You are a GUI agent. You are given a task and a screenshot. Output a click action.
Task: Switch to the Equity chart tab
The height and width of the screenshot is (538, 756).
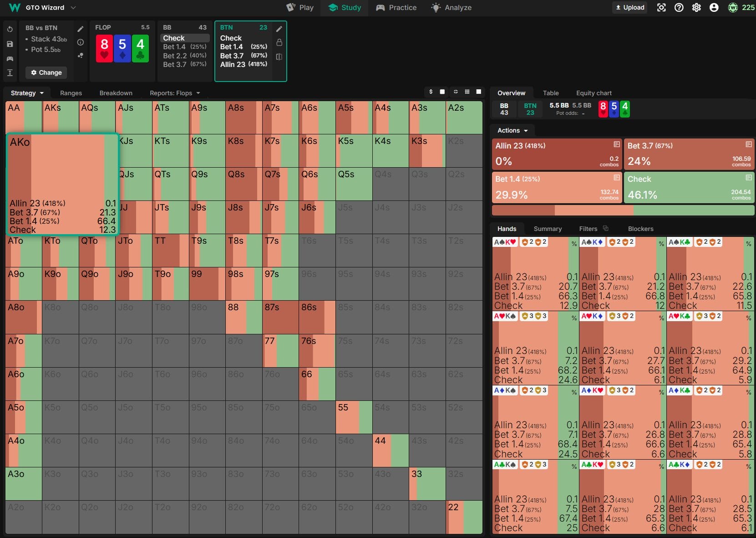click(x=594, y=93)
